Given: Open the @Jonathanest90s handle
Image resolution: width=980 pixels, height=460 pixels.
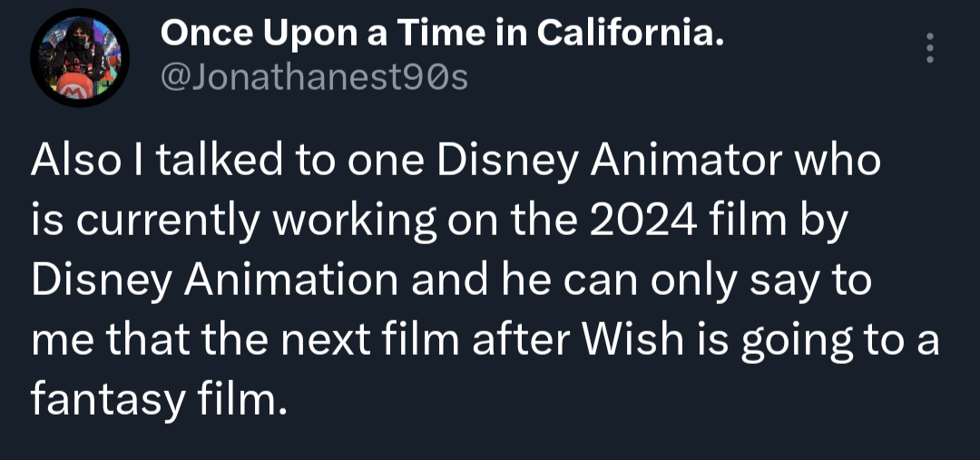Looking at the screenshot, I should click(314, 79).
